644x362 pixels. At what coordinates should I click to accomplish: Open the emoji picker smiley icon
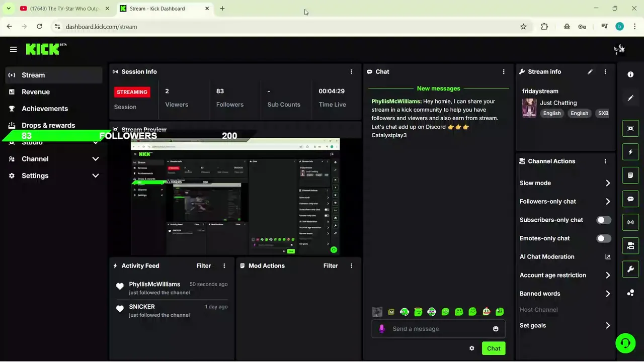point(496,329)
